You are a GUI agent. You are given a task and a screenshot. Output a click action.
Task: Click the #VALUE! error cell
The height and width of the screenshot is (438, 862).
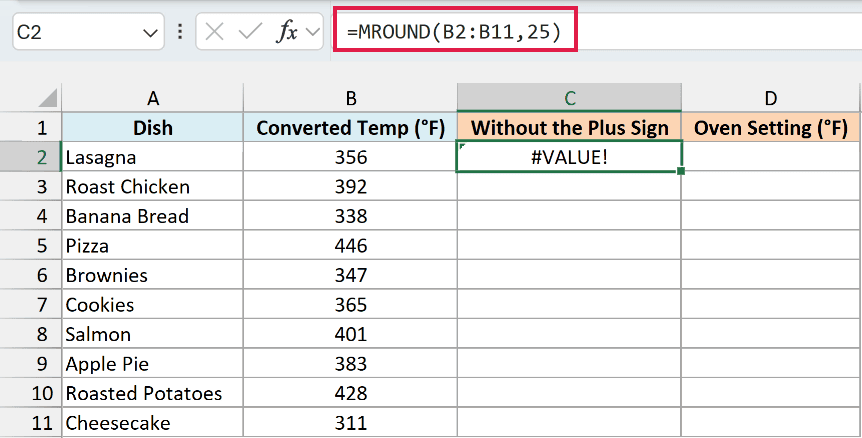[x=569, y=157]
